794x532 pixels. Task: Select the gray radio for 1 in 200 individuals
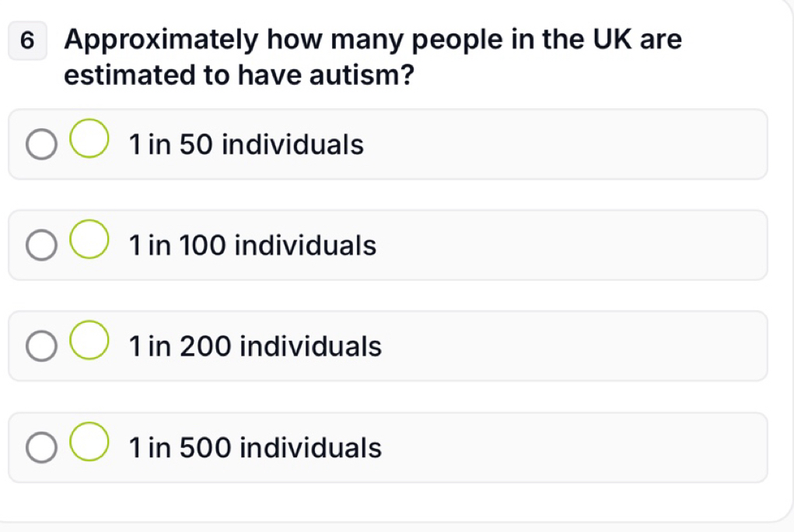[x=41, y=346]
